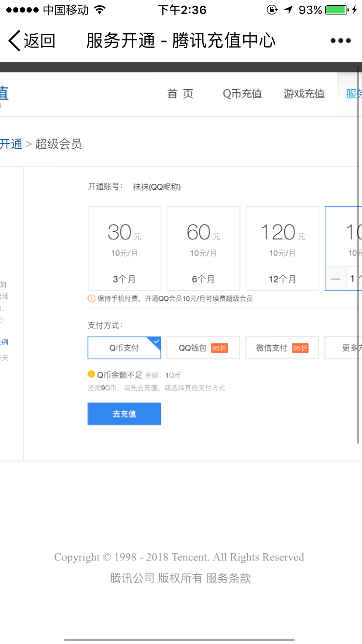Click the blue 去充值 button
Screen dimensions: 362x644
point(125,414)
